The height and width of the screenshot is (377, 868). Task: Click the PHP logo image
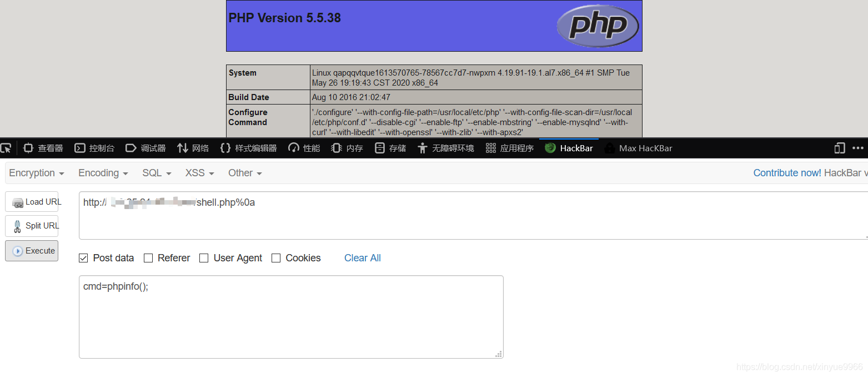[598, 26]
